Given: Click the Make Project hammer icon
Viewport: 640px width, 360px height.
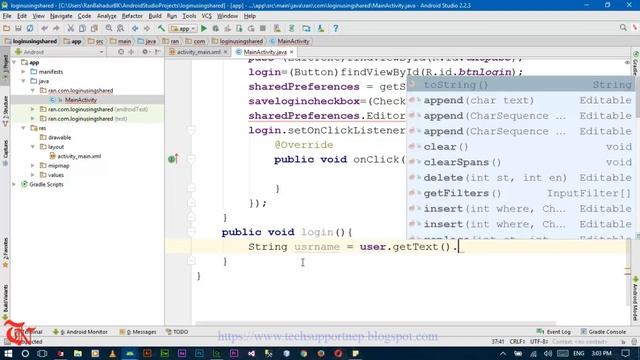Looking at the screenshot, I should (x=161, y=28).
